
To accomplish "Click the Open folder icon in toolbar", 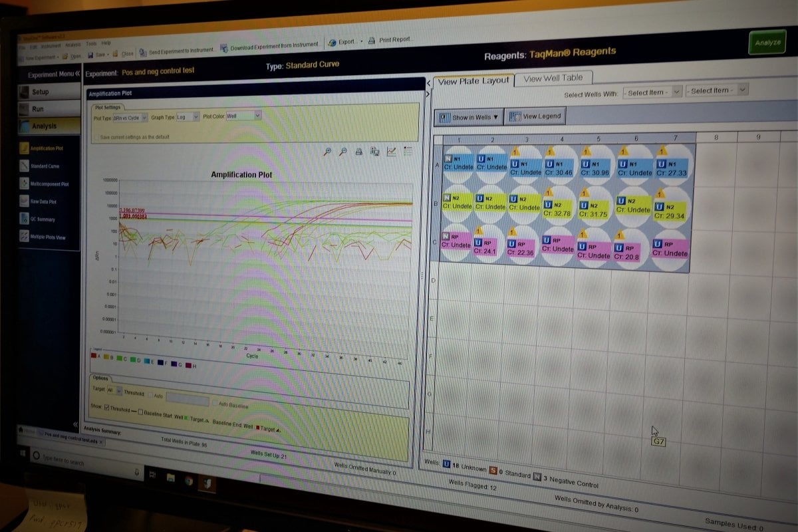I will pyautogui.click(x=65, y=56).
